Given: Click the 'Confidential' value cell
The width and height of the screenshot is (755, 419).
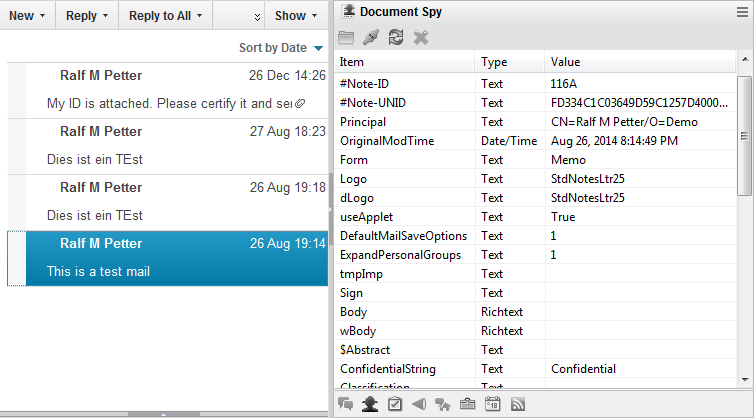Looking at the screenshot, I should (x=583, y=369).
